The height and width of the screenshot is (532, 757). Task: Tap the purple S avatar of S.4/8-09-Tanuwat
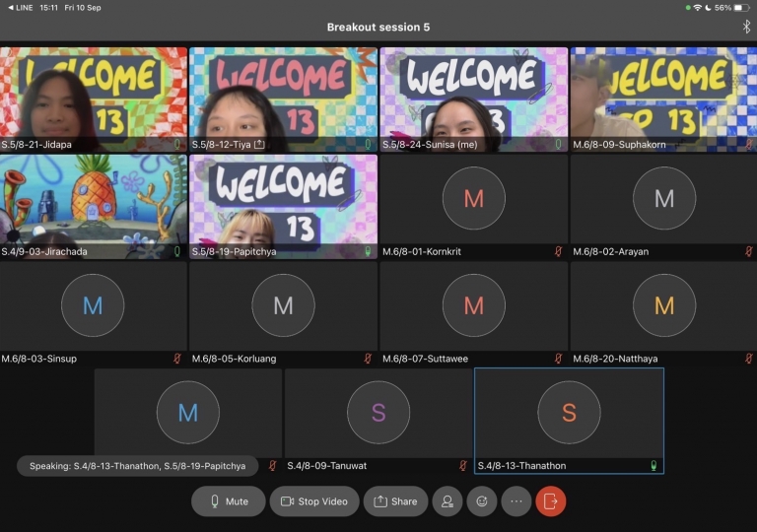coord(378,412)
